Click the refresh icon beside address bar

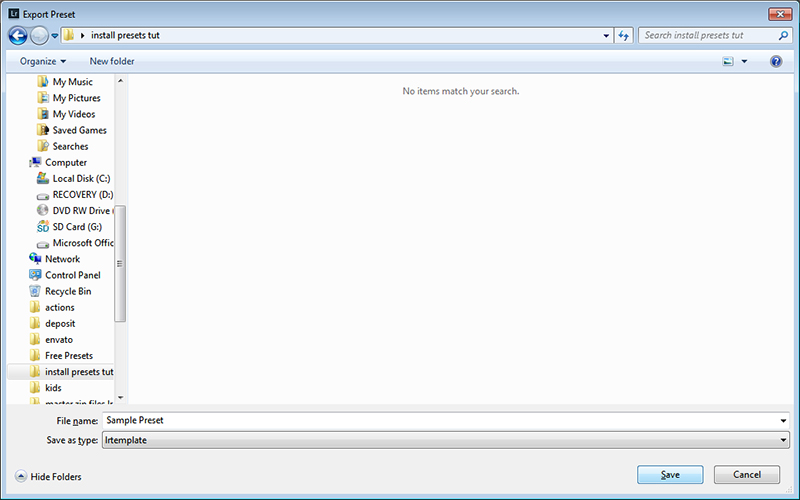[624, 35]
